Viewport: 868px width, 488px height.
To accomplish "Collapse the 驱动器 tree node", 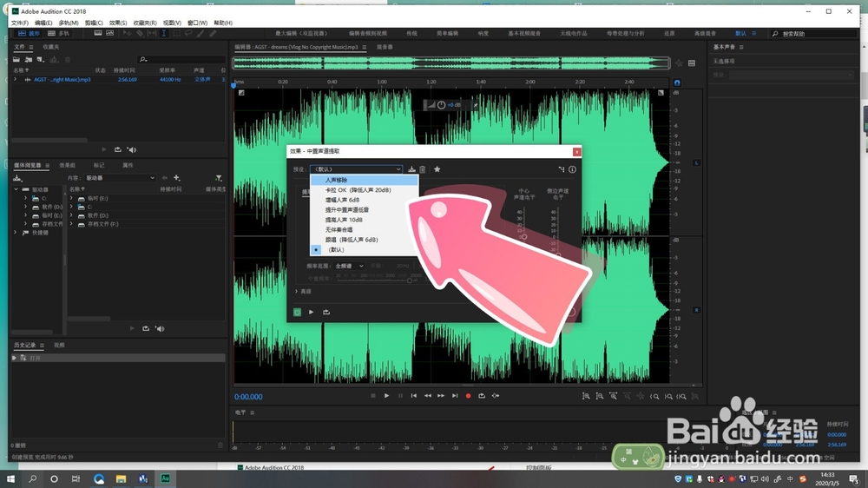I will [16, 189].
